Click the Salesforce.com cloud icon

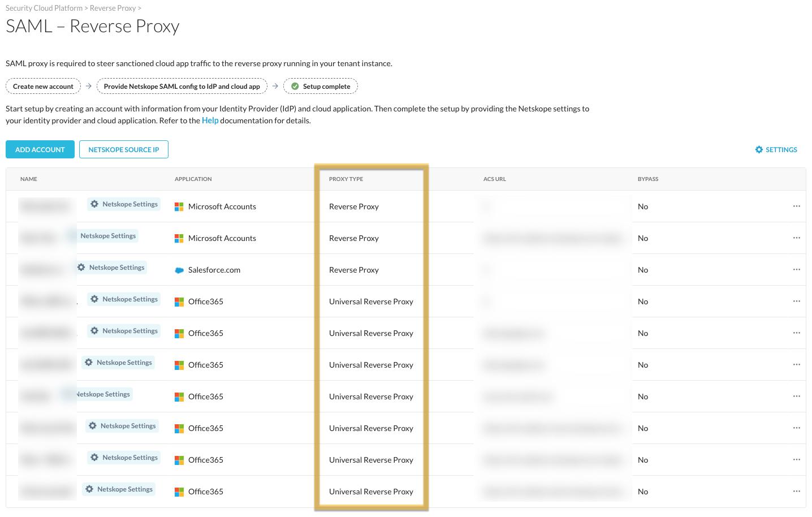(179, 270)
